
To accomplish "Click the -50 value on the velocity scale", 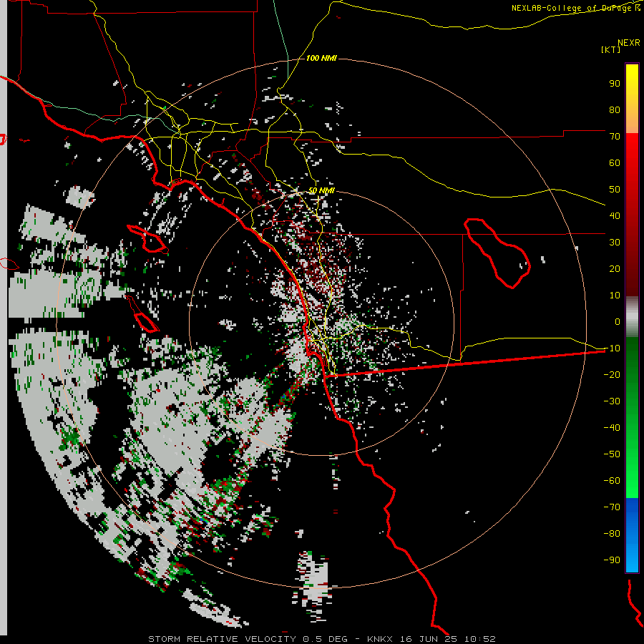I will 612,454.
